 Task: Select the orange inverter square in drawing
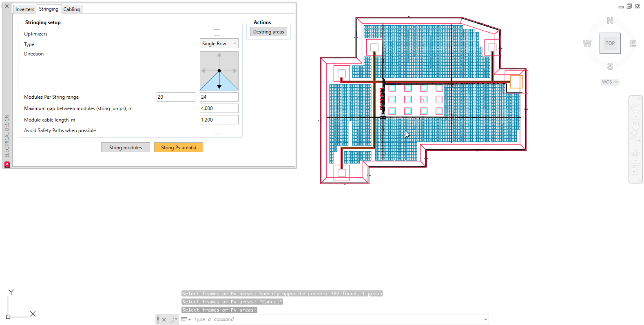click(x=516, y=82)
